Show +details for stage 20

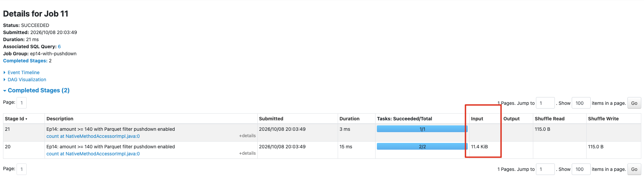[248, 153]
